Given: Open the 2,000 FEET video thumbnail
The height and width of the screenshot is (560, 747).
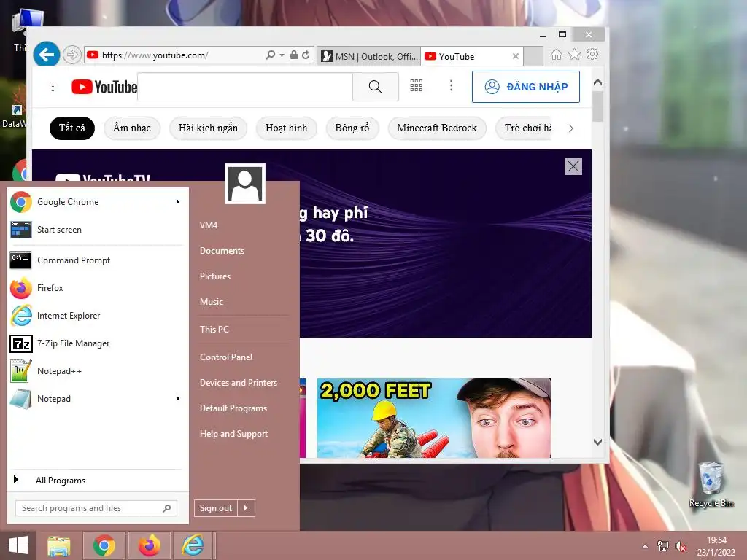Looking at the screenshot, I should tap(434, 418).
